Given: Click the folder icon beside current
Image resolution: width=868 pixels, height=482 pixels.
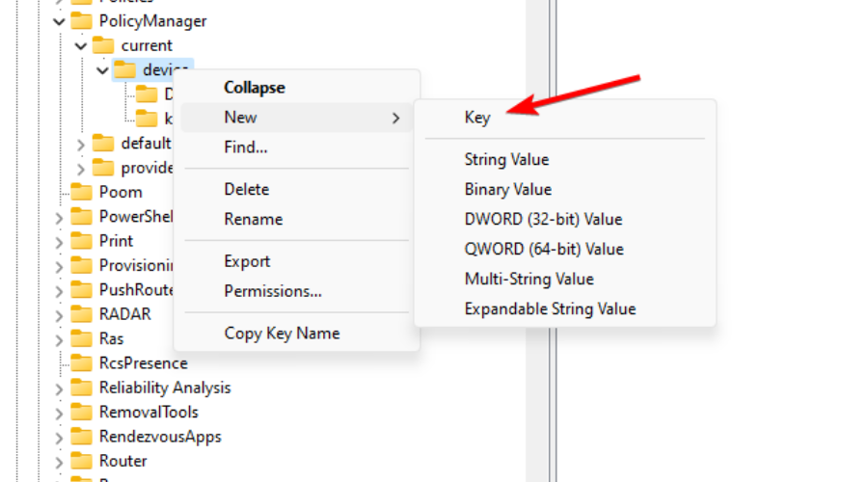Looking at the screenshot, I should (x=103, y=45).
